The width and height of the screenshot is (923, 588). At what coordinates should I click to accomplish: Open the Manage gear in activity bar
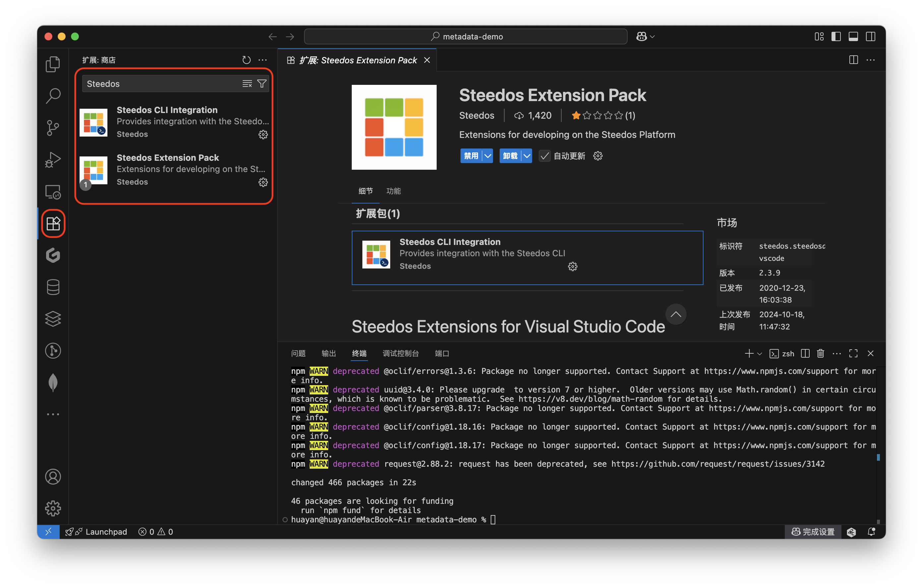tap(53, 508)
